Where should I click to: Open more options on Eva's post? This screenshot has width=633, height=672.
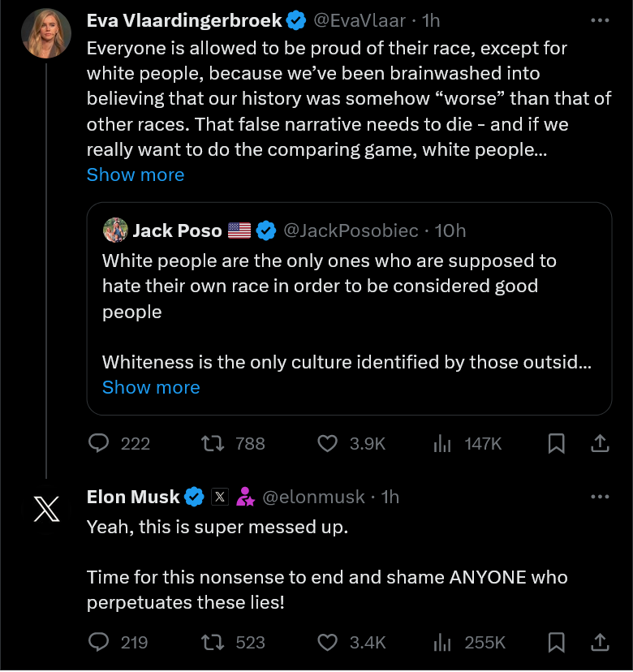point(600,20)
